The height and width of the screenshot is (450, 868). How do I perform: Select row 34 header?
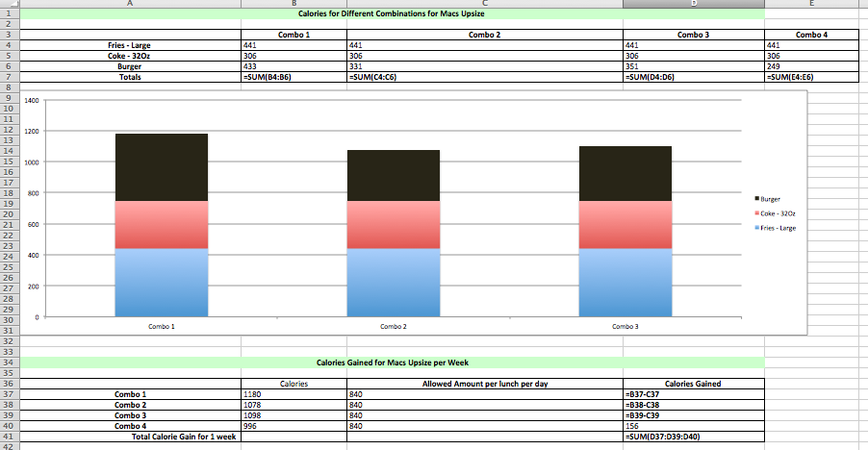(10, 362)
